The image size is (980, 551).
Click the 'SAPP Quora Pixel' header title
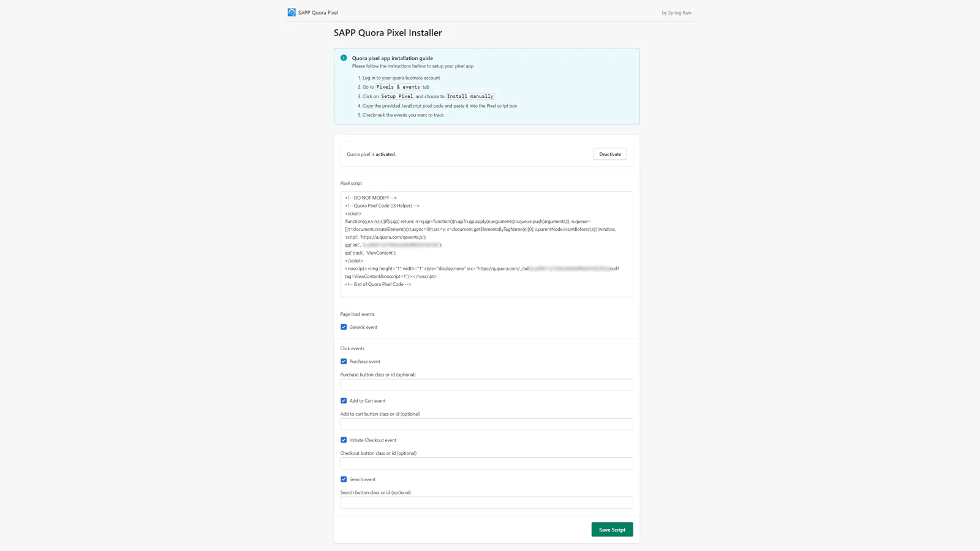pyautogui.click(x=318, y=13)
